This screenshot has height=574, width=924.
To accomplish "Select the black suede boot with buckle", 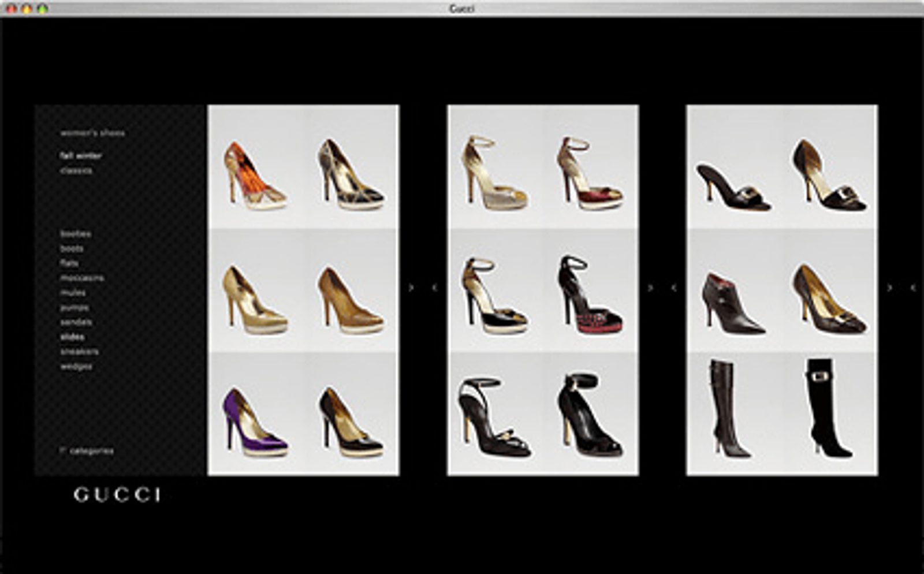I will point(829,408).
